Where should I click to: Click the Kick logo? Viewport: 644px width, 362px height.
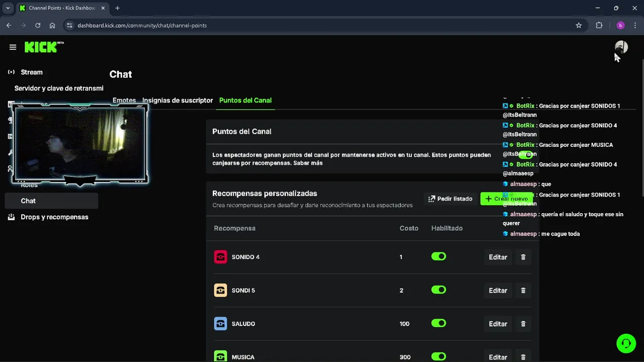(41, 47)
